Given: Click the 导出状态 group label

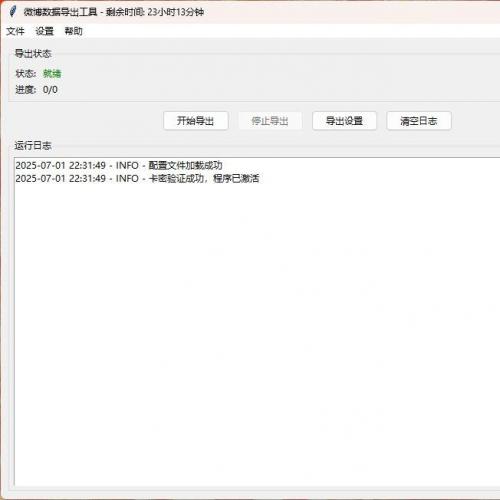Looking at the screenshot, I should (x=33, y=54).
